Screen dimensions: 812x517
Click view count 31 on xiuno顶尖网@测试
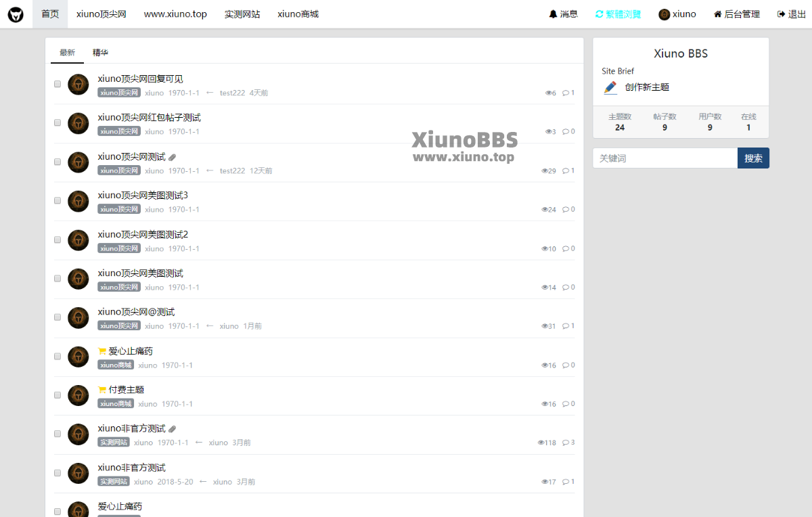click(x=549, y=326)
